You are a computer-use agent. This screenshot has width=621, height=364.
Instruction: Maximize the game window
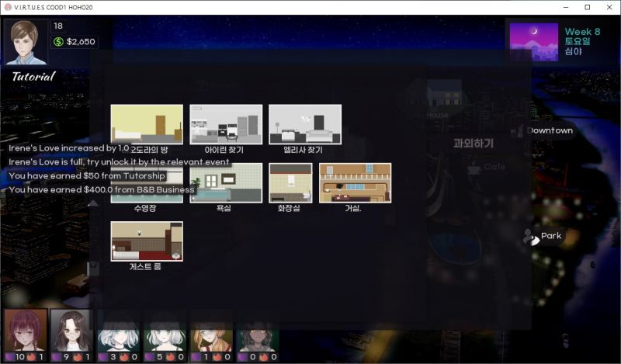pyautogui.click(x=588, y=7)
